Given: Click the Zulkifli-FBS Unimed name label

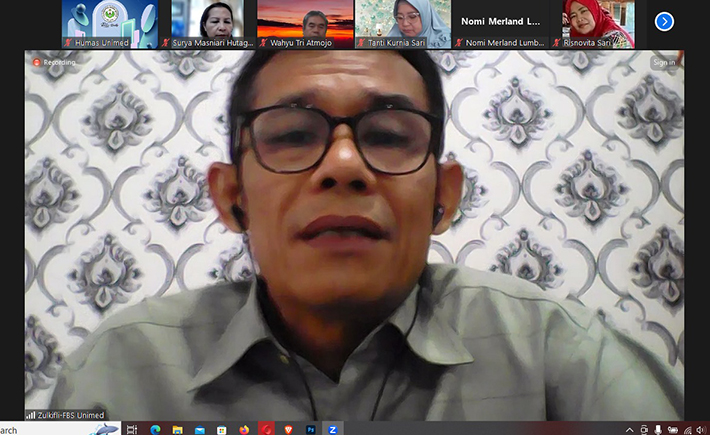Looking at the screenshot, I should 71,415.
